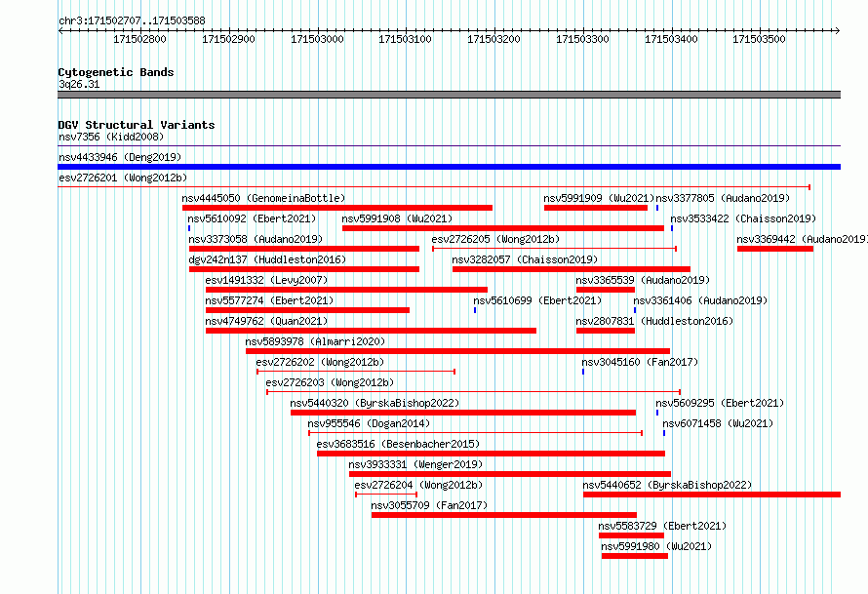Screen dimensions: 868x594
Task: Open the nsv6071458 (Wu2021) variant label
Action: [718, 423]
